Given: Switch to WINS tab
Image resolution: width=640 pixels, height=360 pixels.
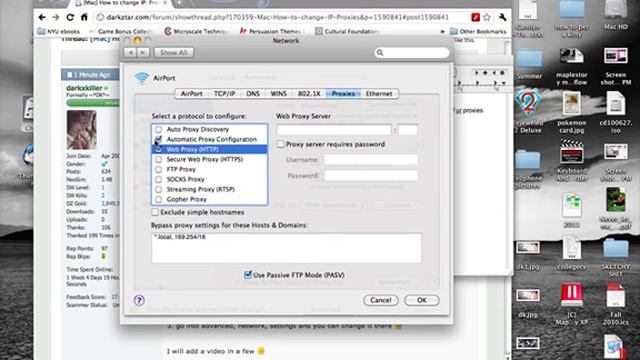Looking at the screenshot, I should pos(279,93).
